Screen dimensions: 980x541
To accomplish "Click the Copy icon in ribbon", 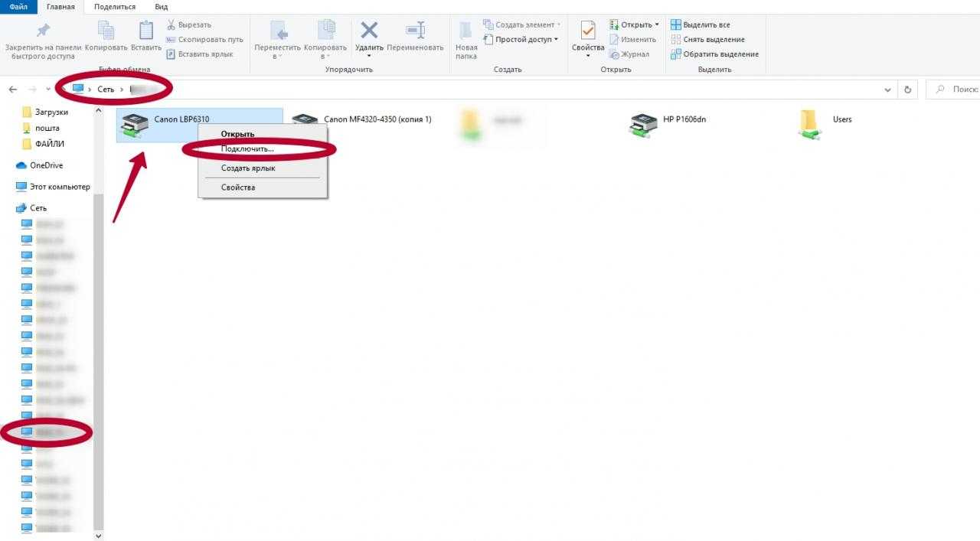I will click(106, 31).
